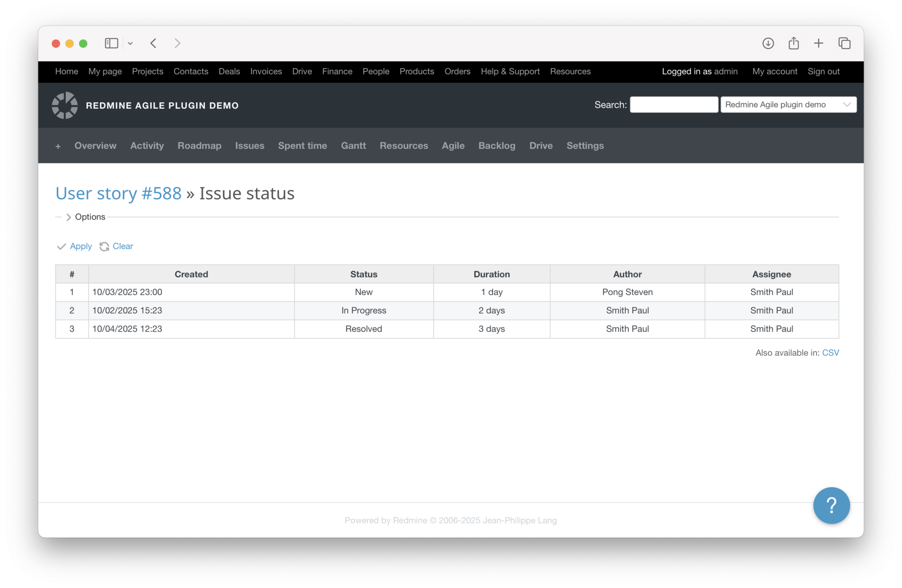Open a new browser tab with plus icon
Screen dimensions: 902x588
pos(818,43)
